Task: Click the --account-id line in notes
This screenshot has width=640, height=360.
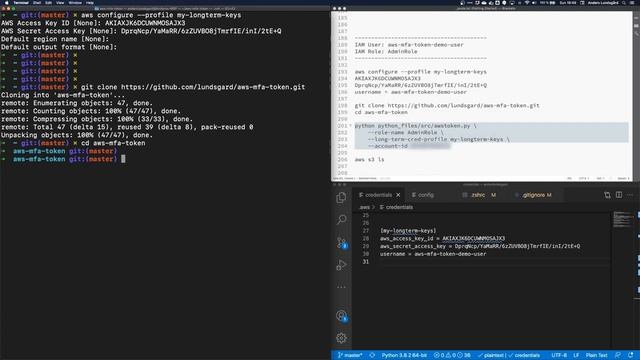Action: click(409, 146)
